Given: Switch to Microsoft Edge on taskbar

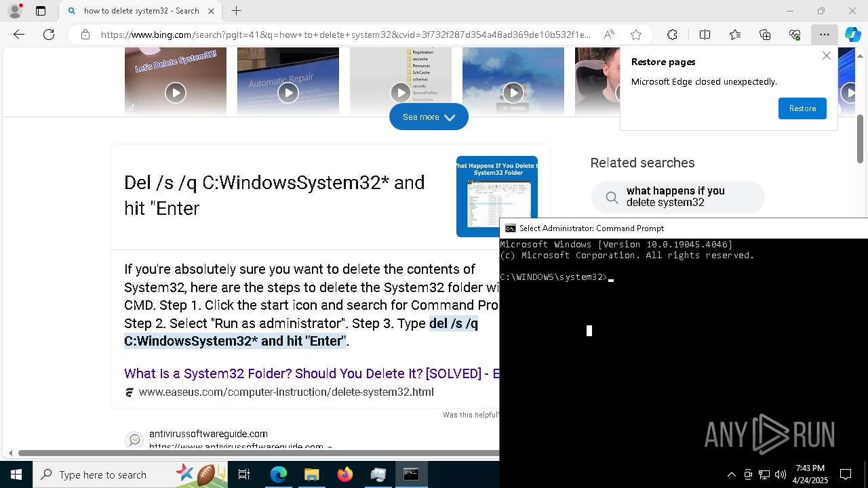Looking at the screenshot, I should [x=279, y=474].
